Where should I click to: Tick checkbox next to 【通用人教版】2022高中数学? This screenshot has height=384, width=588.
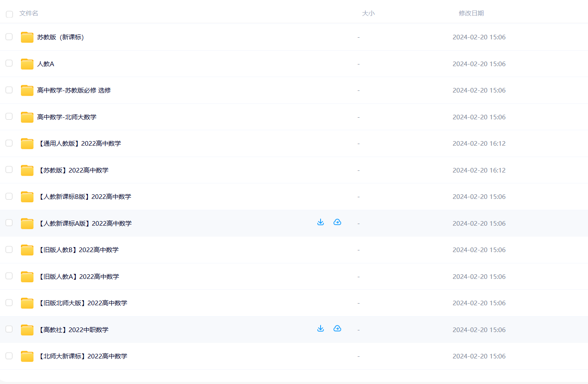(x=9, y=143)
